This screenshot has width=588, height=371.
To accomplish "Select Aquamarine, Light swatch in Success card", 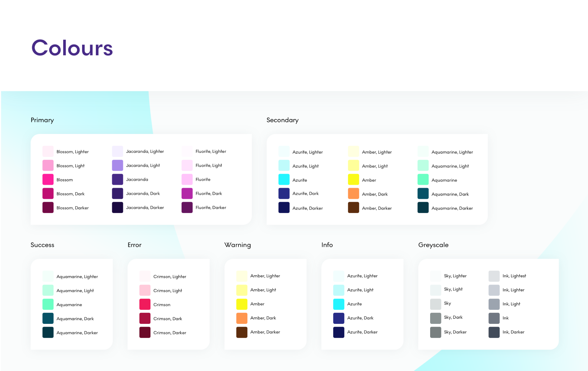I will tap(48, 290).
